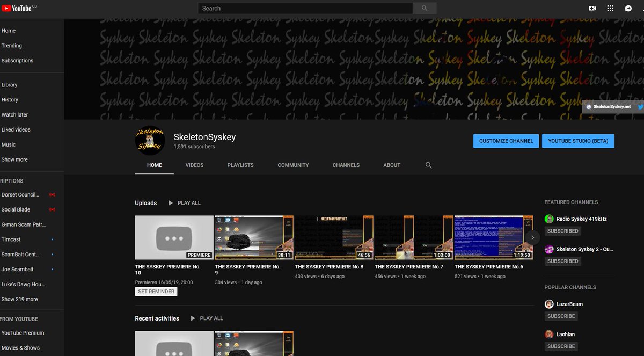Click the LazarBeam channel name
The image size is (644, 356).
click(569, 304)
